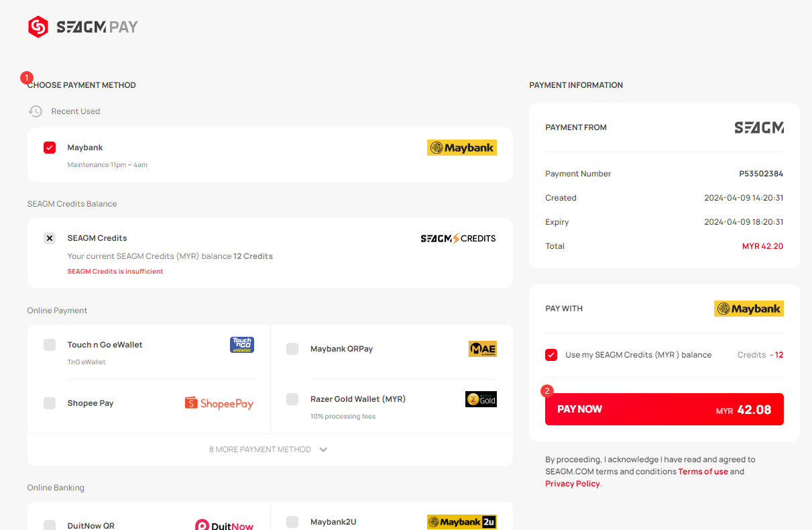812x530 pixels.
Task: Click the created time 2024-04-09 14:20:31
Action: coord(744,198)
